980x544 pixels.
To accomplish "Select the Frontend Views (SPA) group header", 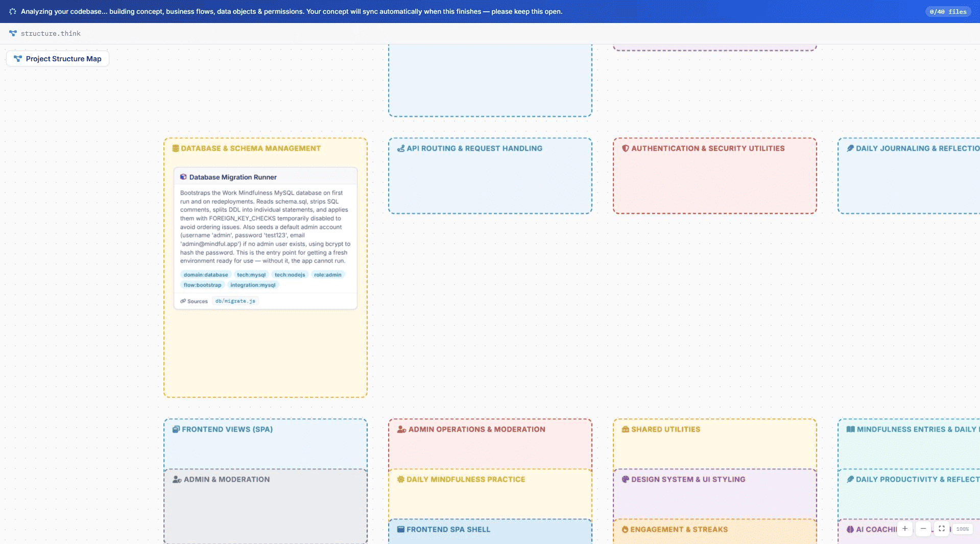I will (227, 429).
